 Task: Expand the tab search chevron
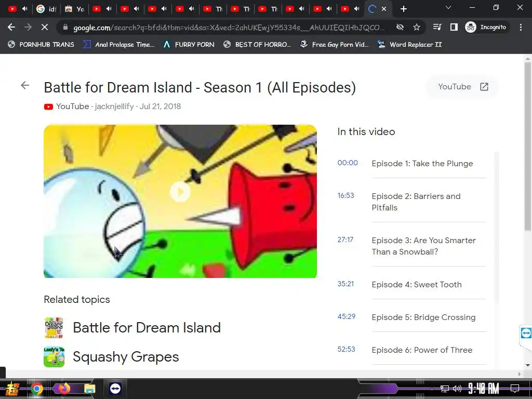(x=448, y=7)
